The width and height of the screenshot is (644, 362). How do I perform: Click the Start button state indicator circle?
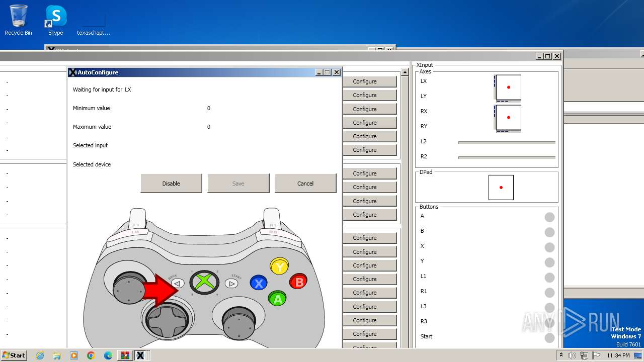[549, 338]
